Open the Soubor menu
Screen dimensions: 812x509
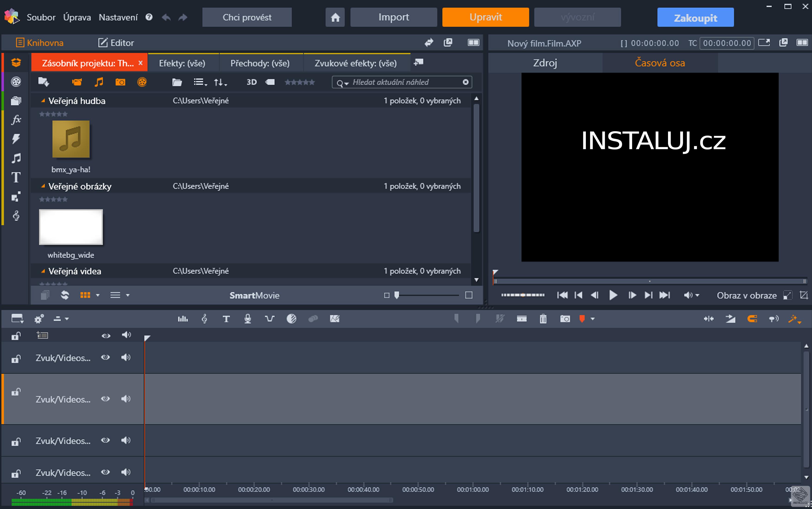pyautogui.click(x=41, y=17)
